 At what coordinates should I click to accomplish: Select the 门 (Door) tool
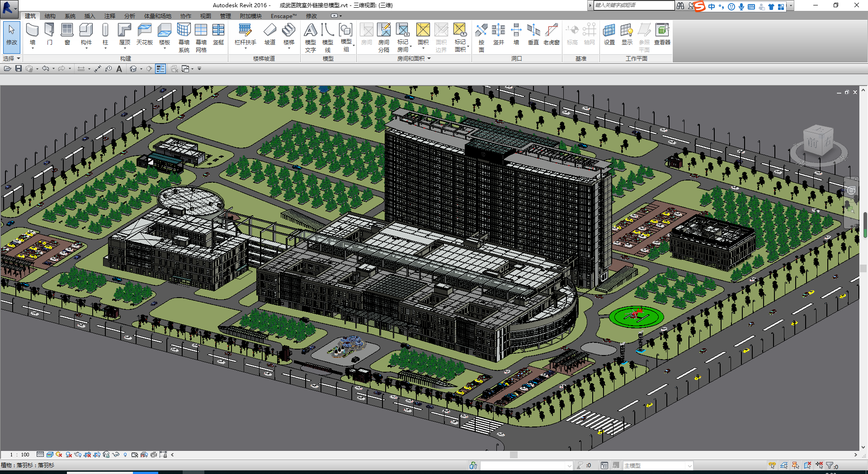[49, 34]
